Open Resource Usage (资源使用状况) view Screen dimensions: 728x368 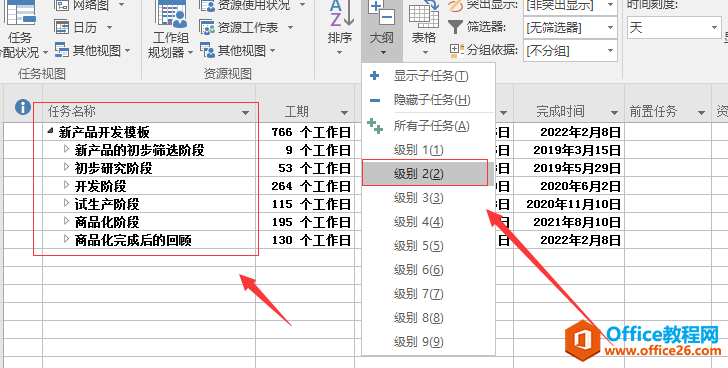253,5
